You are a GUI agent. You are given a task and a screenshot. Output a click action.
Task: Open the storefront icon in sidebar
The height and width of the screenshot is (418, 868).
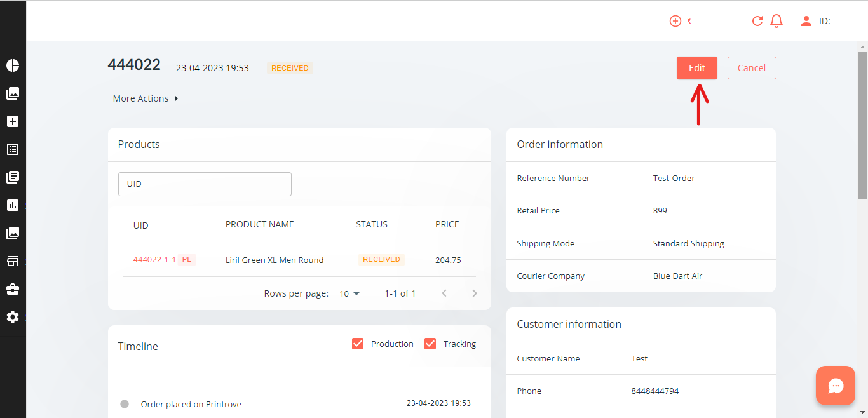(13, 261)
